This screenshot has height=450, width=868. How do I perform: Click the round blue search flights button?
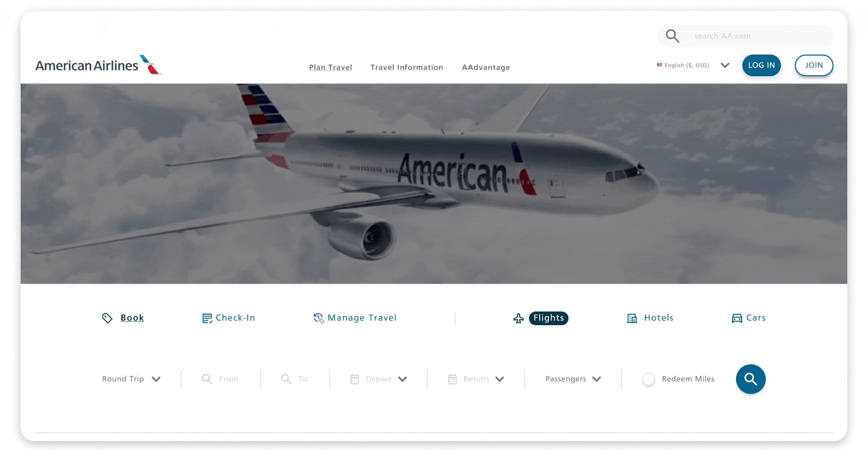click(750, 379)
